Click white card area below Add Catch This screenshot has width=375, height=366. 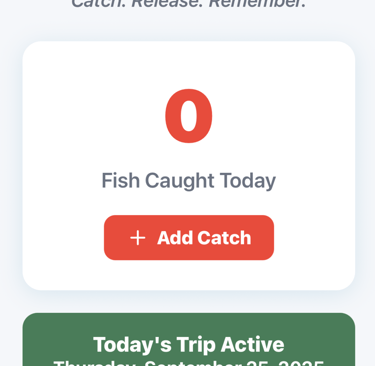pyautogui.click(x=189, y=275)
